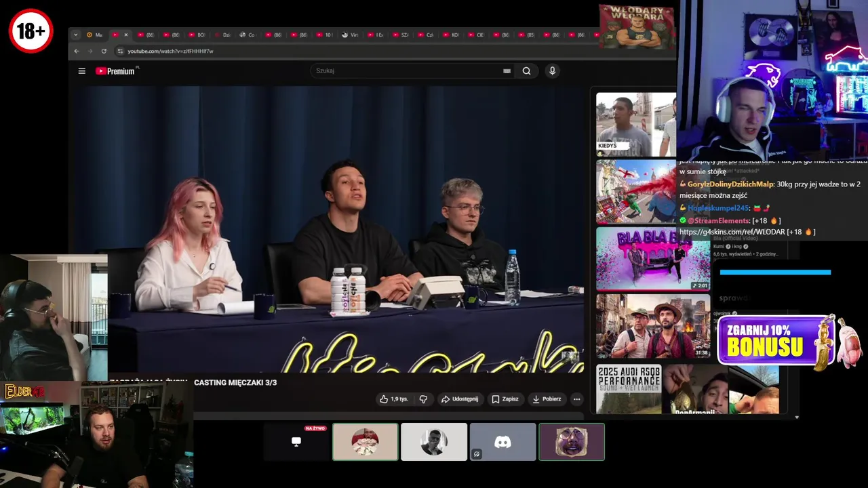Select the grayscale-avatar call participant tile
Viewport: 868px width, 488px height.
[x=434, y=442]
